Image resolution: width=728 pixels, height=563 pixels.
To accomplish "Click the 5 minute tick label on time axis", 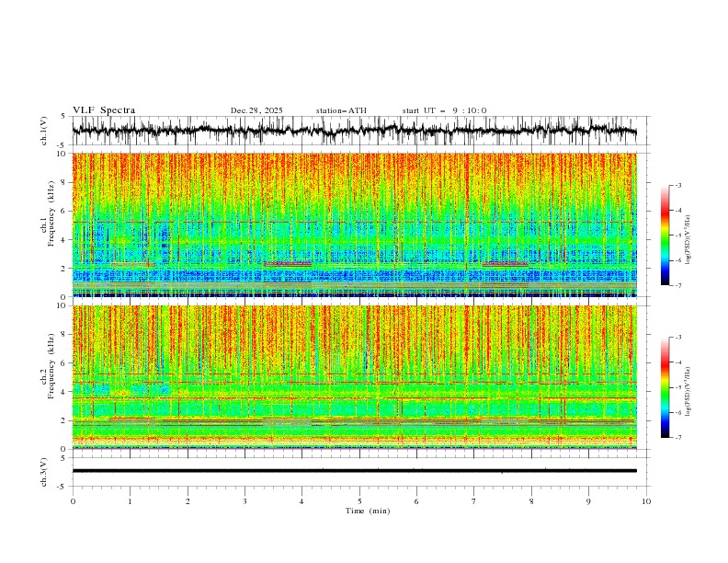I will click(x=359, y=501).
